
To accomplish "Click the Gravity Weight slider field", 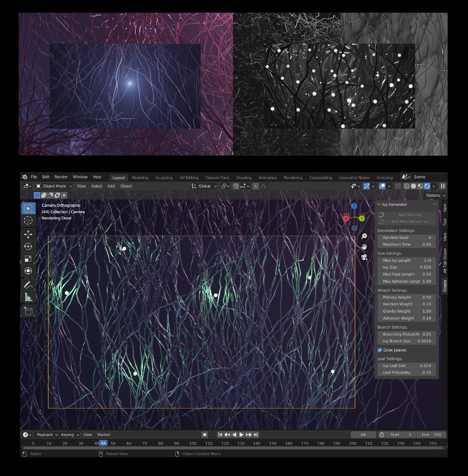I will pyautogui.click(x=407, y=311).
